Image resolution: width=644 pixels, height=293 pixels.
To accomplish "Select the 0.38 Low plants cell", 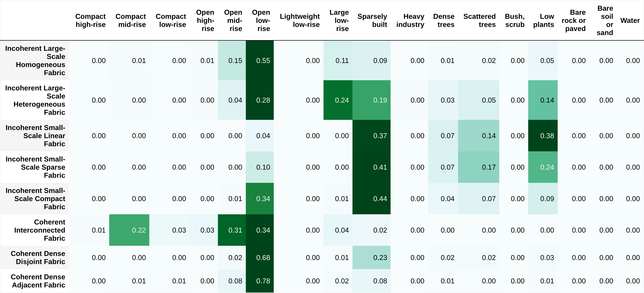I will click(543, 136).
